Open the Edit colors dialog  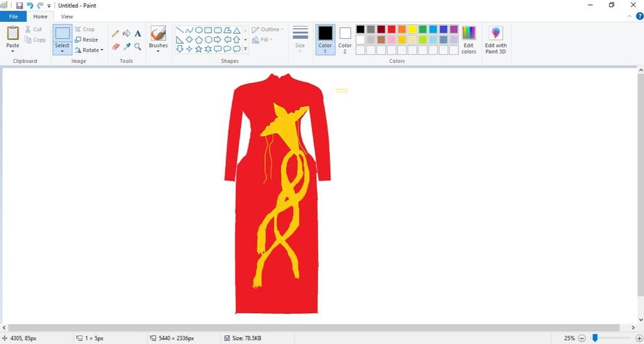coord(469,40)
